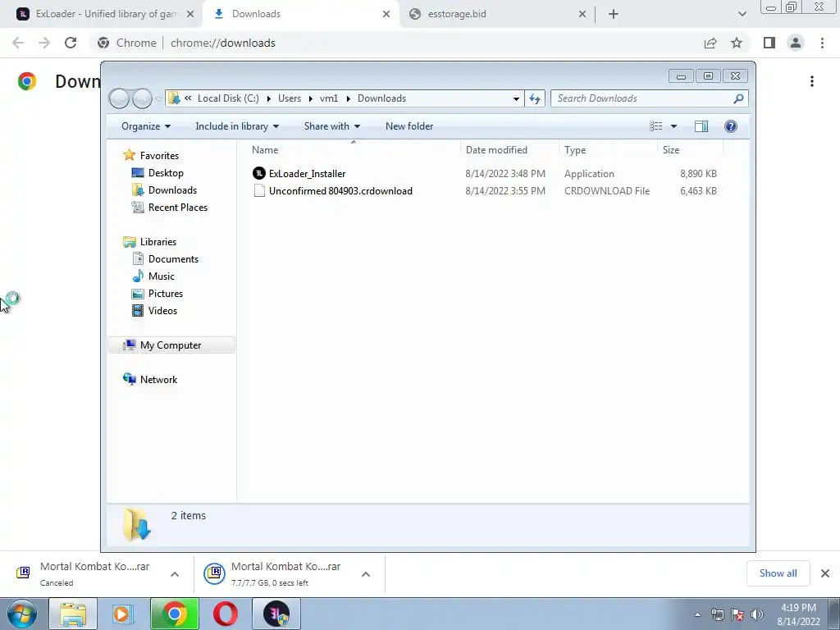The image size is (840, 630).
Task: Open Opera from the taskbar
Action: 226,614
